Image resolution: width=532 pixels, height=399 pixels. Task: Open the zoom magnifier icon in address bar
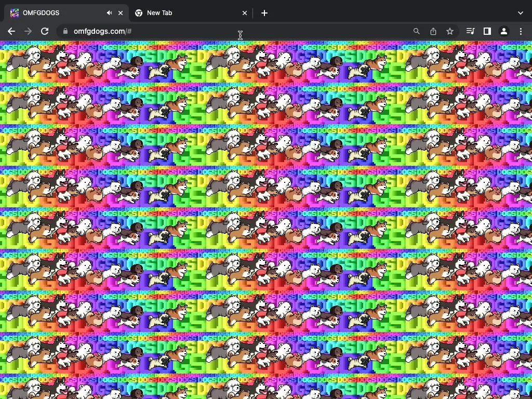416,31
